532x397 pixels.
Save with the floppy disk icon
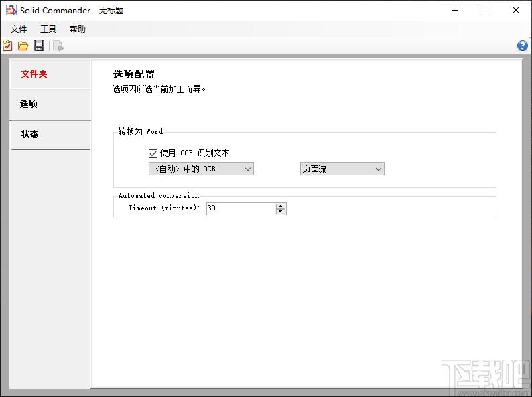(39, 46)
